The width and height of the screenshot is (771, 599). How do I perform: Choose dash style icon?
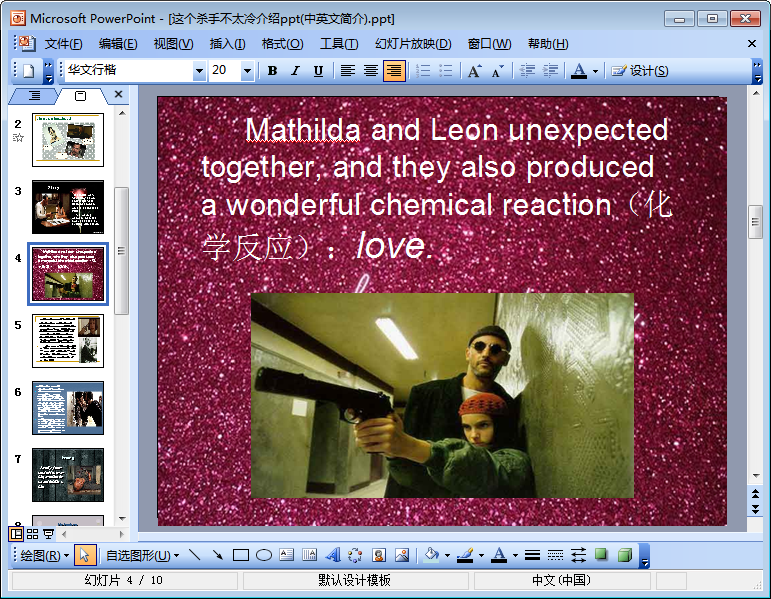555,555
